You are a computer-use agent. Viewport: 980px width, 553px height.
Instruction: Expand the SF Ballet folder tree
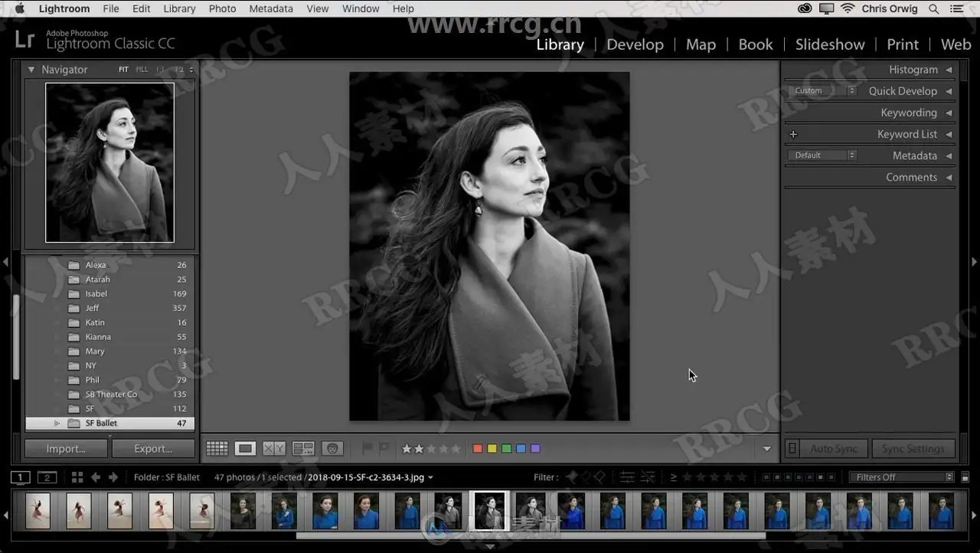click(57, 424)
